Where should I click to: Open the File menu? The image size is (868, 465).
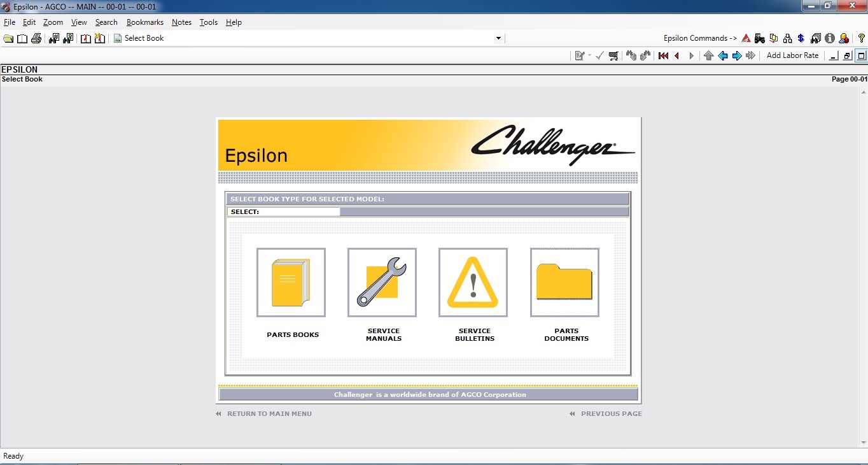coord(10,22)
